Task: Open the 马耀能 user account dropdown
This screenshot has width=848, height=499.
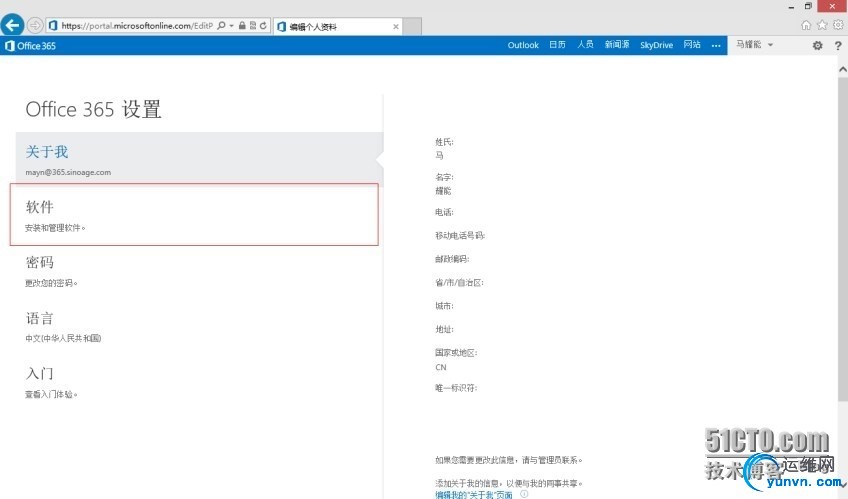Action: click(754, 45)
